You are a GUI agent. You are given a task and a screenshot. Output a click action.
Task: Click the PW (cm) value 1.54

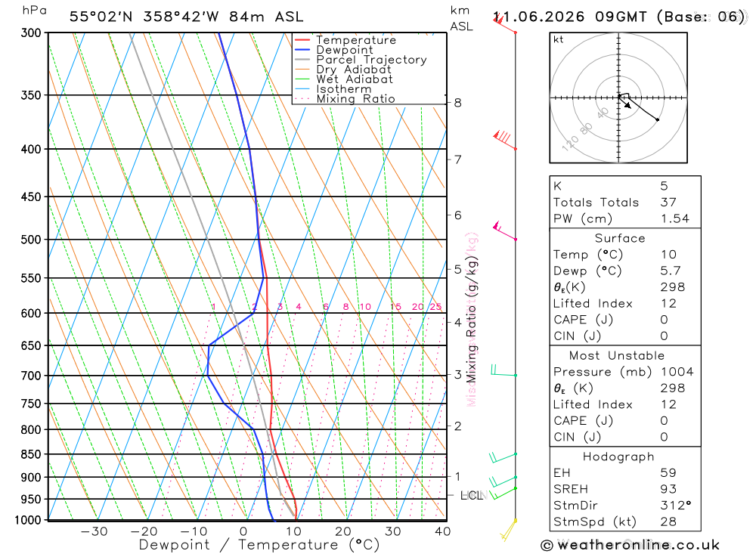[x=675, y=219]
